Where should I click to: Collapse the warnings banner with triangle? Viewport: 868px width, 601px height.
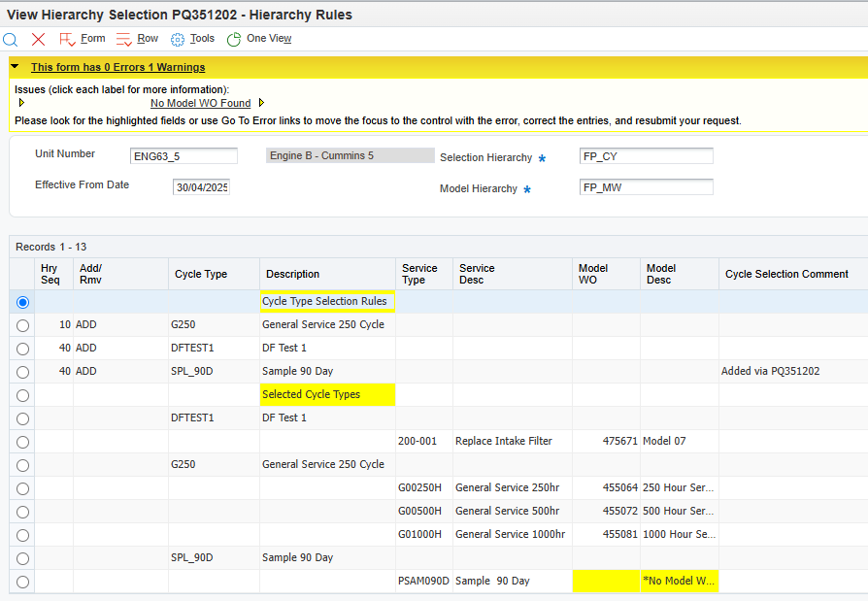point(16,66)
